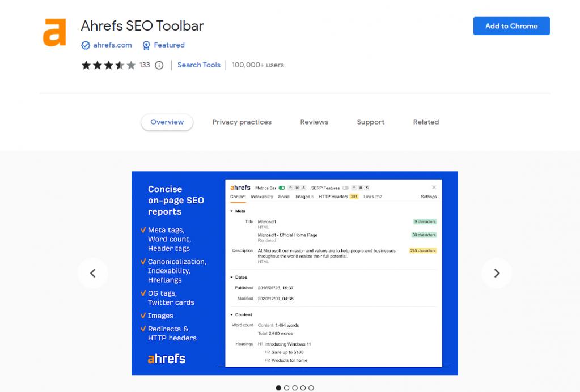
Task: Click the Featured label
Action: [x=169, y=45]
